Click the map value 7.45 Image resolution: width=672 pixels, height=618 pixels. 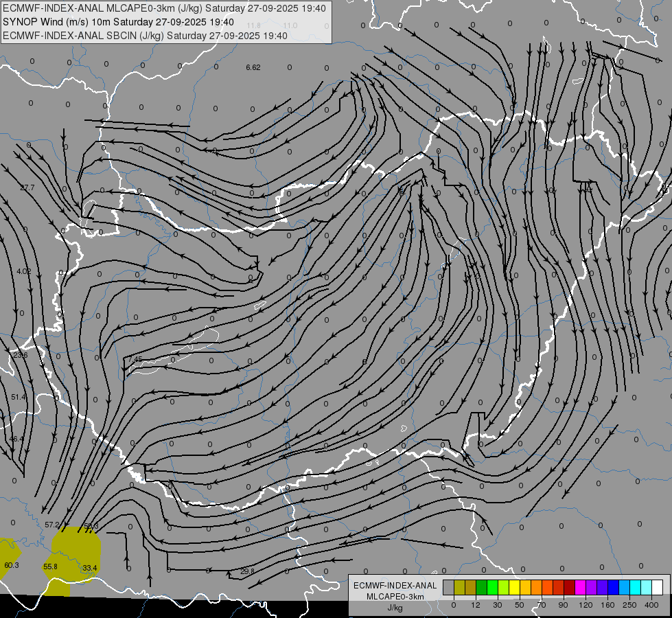pos(135,359)
